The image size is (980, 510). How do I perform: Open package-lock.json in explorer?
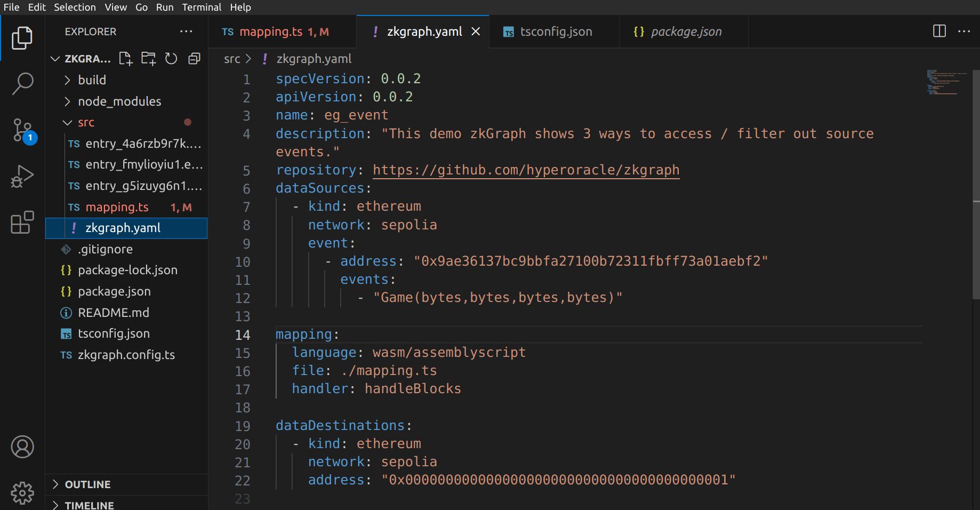(127, 270)
